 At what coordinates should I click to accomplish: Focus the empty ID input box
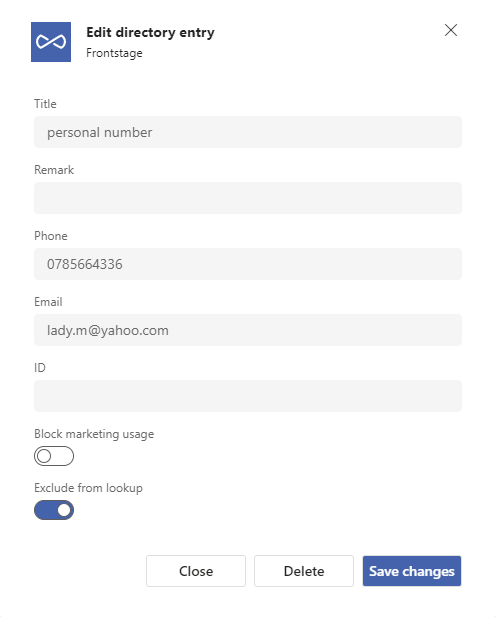(x=248, y=396)
